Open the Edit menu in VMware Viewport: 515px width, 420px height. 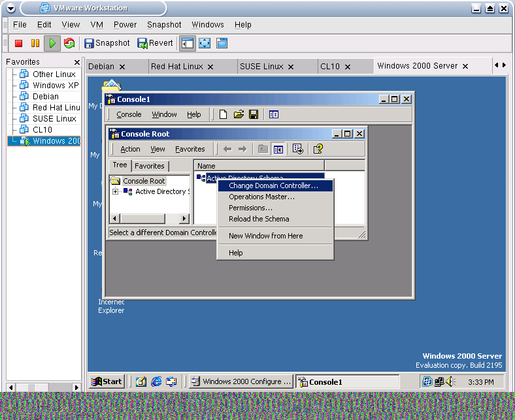click(x=44, y=25)
